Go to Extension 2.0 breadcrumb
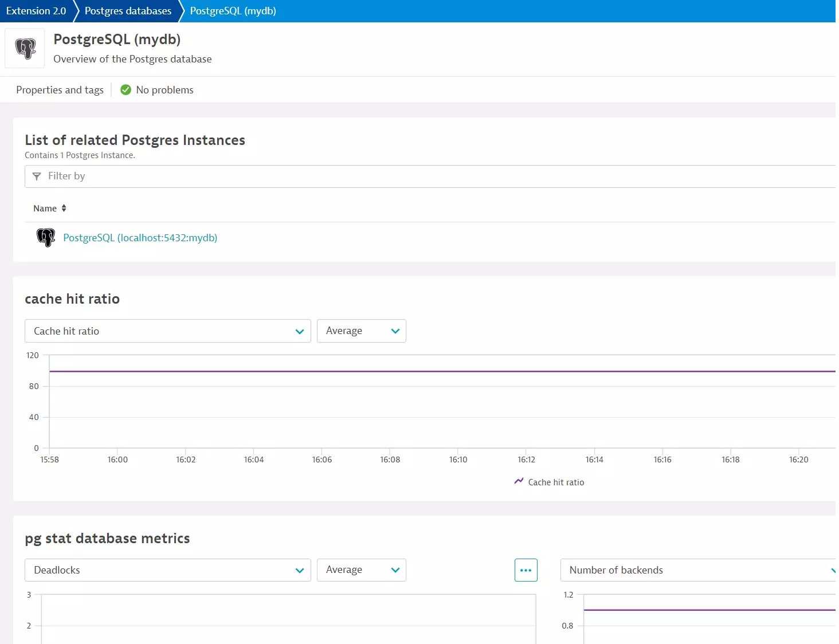839x644 pixels. tap(36, 11)
